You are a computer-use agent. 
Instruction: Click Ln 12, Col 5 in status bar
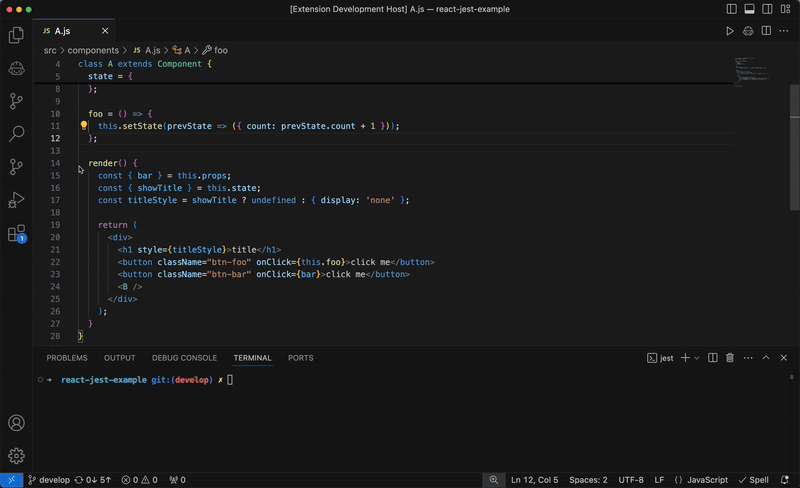[534, 480]
